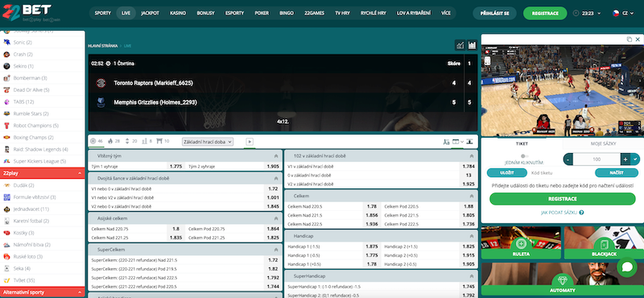Open the line chart statistics icon
This screenshot has height=298, width=644.
pos(460,45)
